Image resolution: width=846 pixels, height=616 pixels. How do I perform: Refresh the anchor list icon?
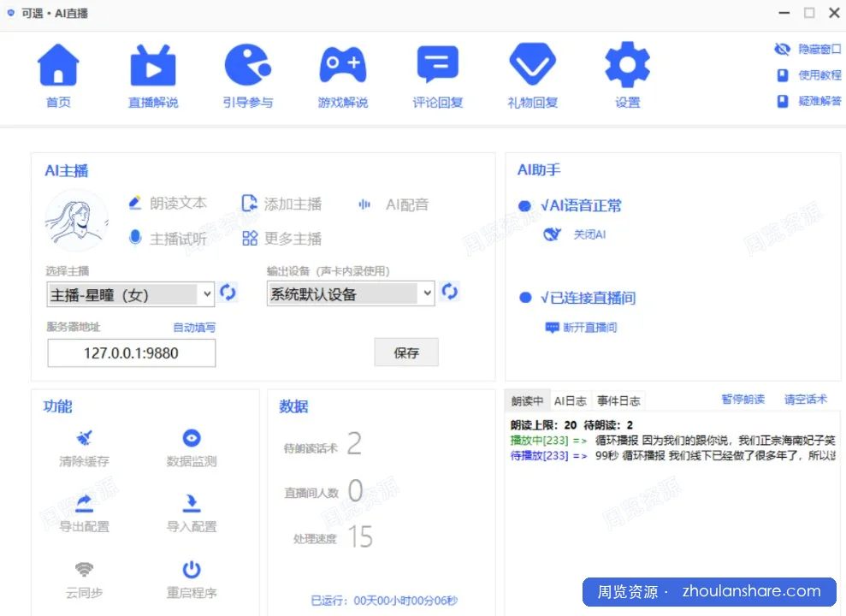tap(228, 293)
